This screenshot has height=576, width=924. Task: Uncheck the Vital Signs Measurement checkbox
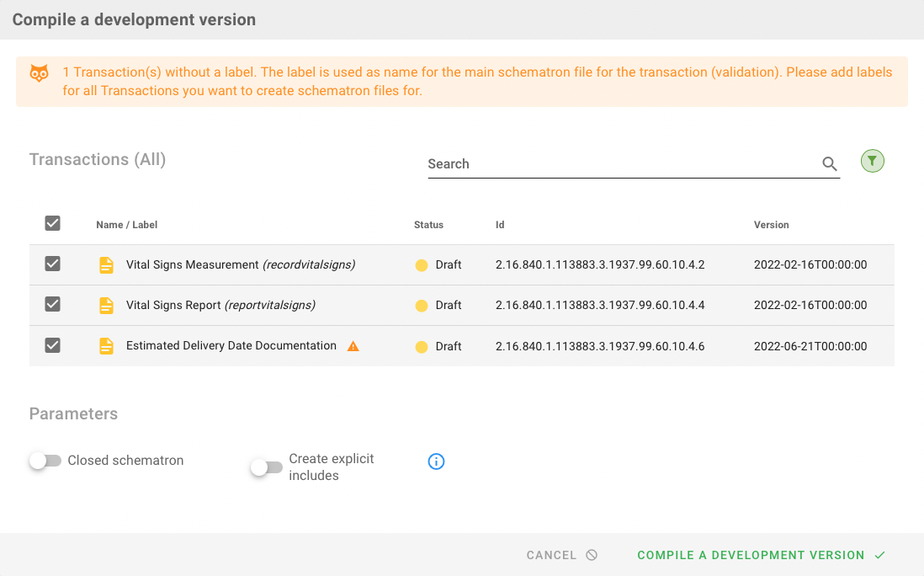tap(52, 264)
